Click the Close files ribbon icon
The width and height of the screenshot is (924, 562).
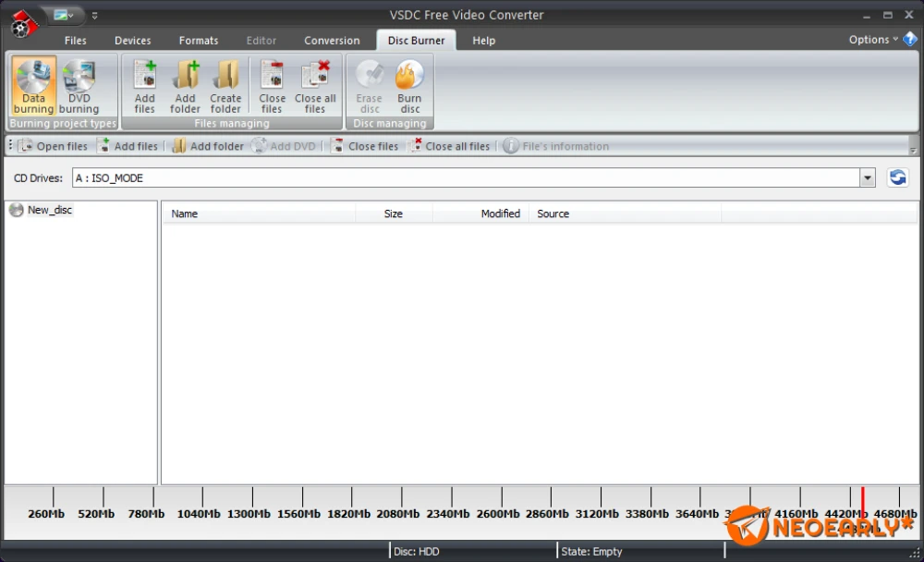coord(272,86)
